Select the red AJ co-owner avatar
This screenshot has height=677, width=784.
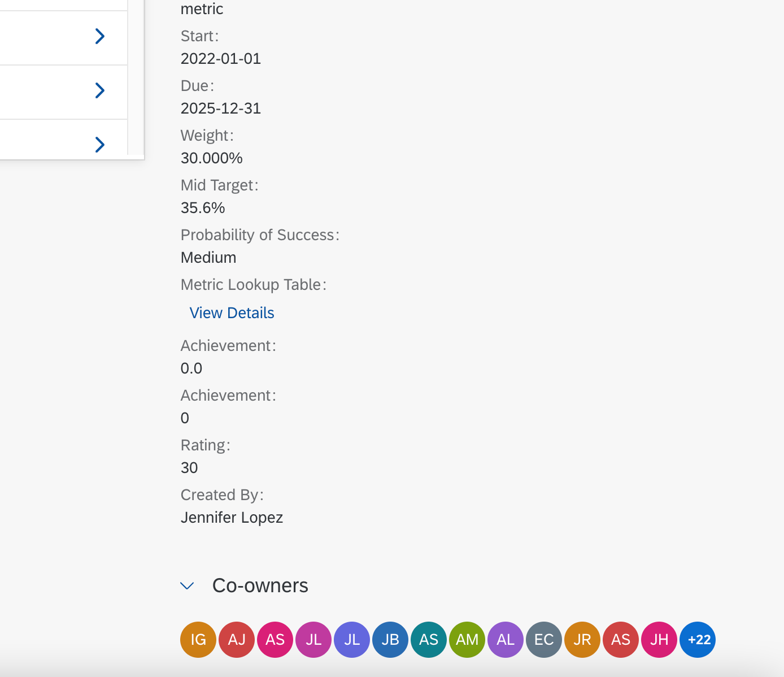tap(237, 640)
